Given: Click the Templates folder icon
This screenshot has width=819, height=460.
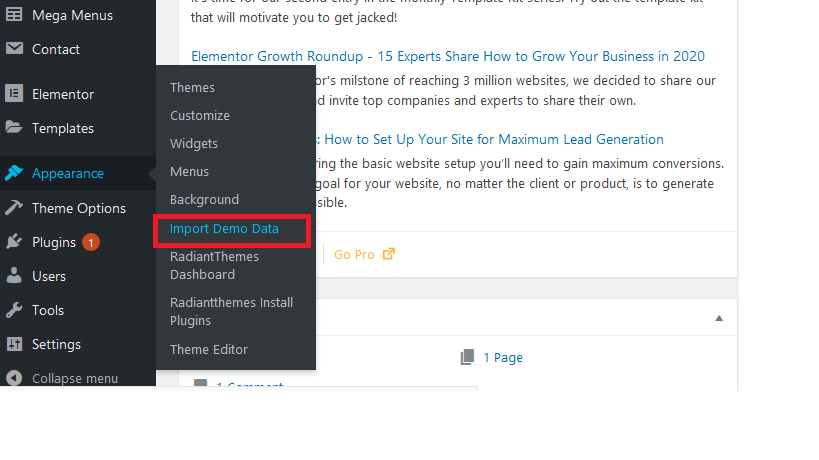Looking at the screenshot, I should click(14, 128).
